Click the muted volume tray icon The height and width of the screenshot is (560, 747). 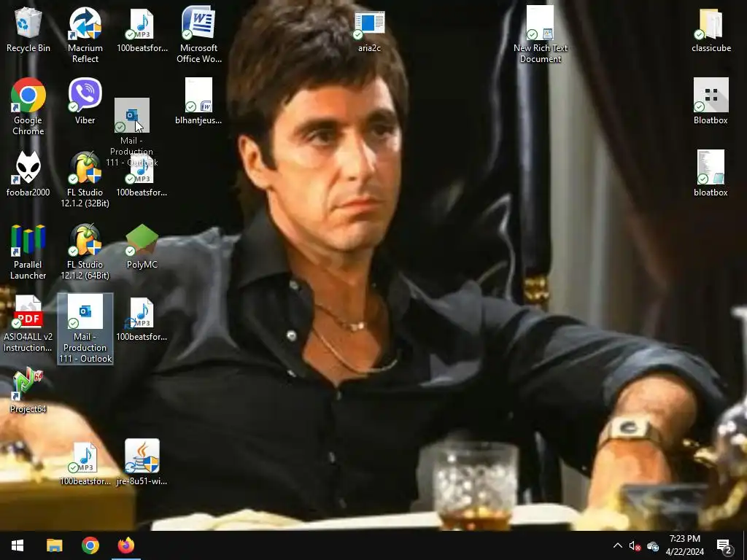pyautogui.click(x=635, y=545)
